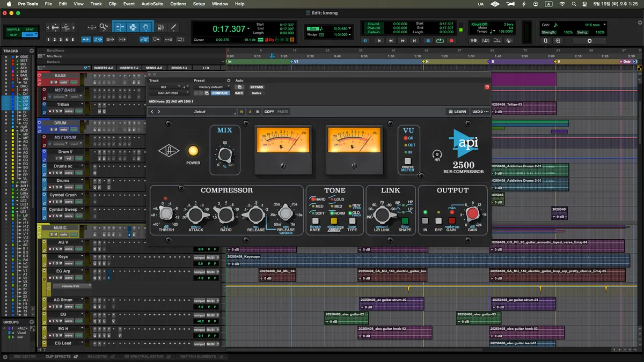Click the SAFE button
The width and height of the screenshot is (644, 362).
(239, 93)
